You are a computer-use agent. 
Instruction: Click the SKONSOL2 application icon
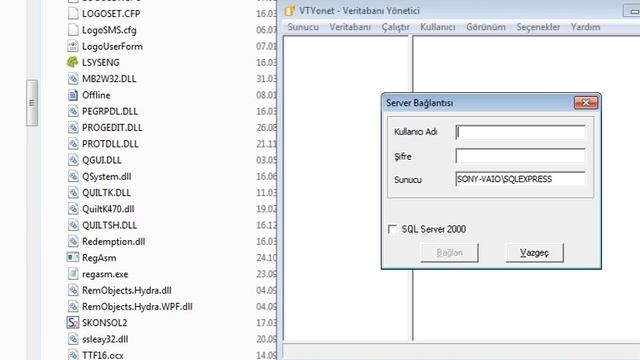tap(73, 323)
